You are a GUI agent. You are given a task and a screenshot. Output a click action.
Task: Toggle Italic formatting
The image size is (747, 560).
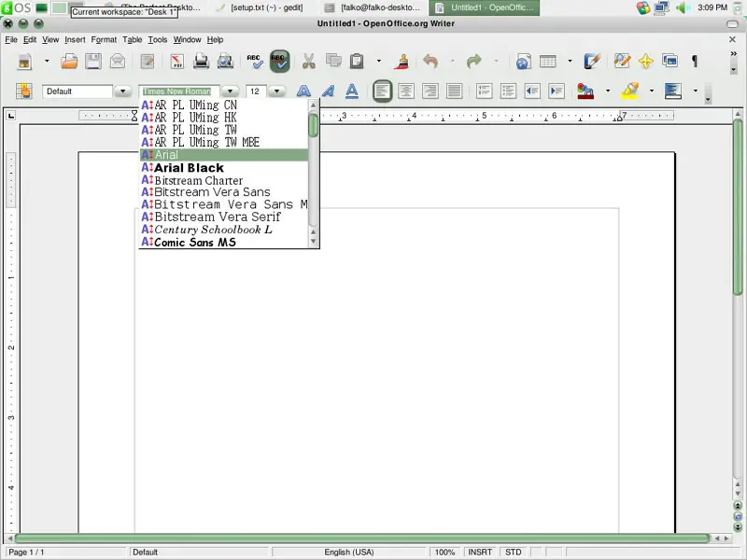tap(328, 91)
